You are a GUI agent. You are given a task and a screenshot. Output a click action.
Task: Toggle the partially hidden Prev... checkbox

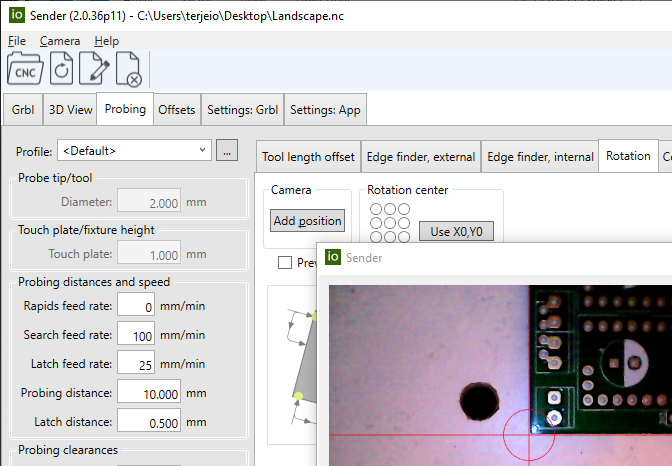[x=285, y=262]
